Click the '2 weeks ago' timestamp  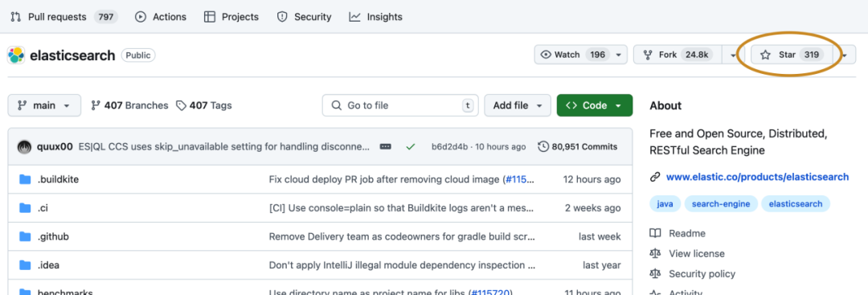pos(593,208)
